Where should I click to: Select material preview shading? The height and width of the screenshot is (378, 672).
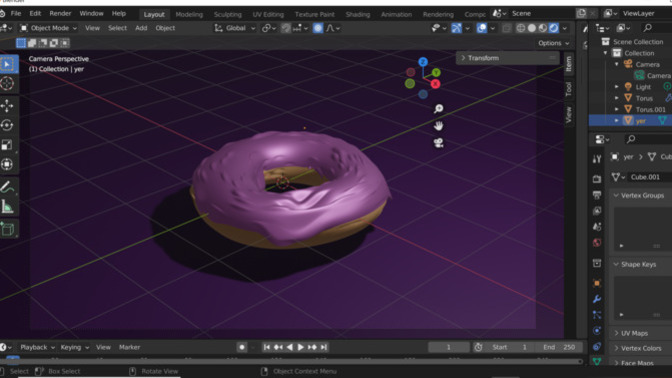(x=543, y=28)
